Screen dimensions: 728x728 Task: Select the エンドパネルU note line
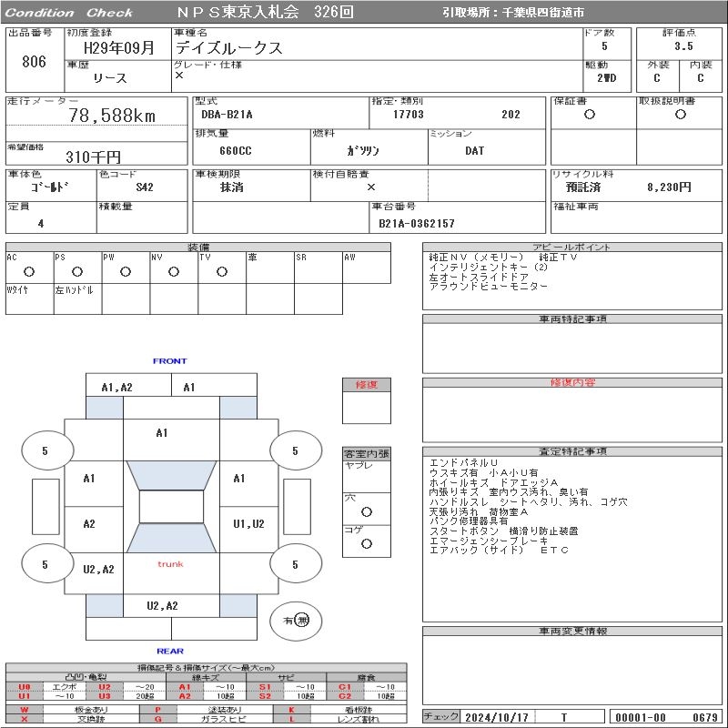pos(463,463)
